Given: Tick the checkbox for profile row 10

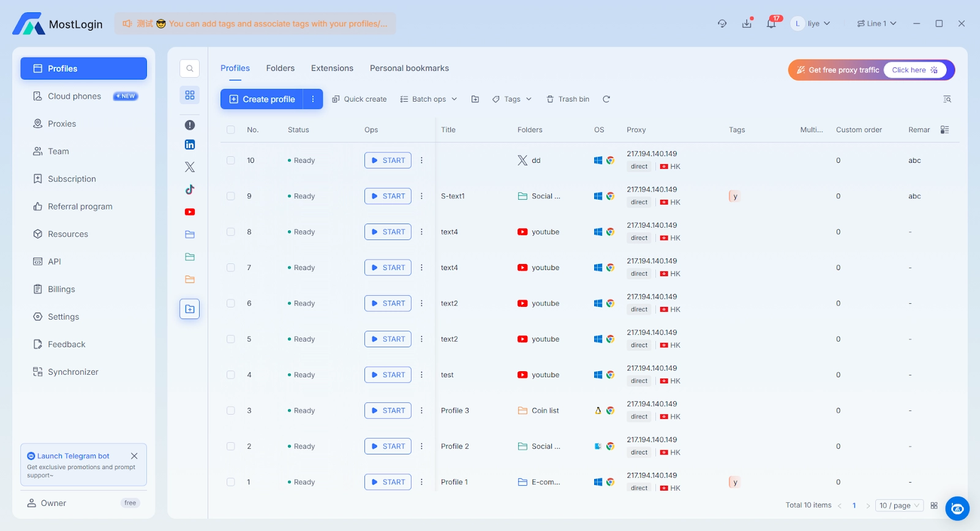Looking at the screenshot, I should coord(231,160).
